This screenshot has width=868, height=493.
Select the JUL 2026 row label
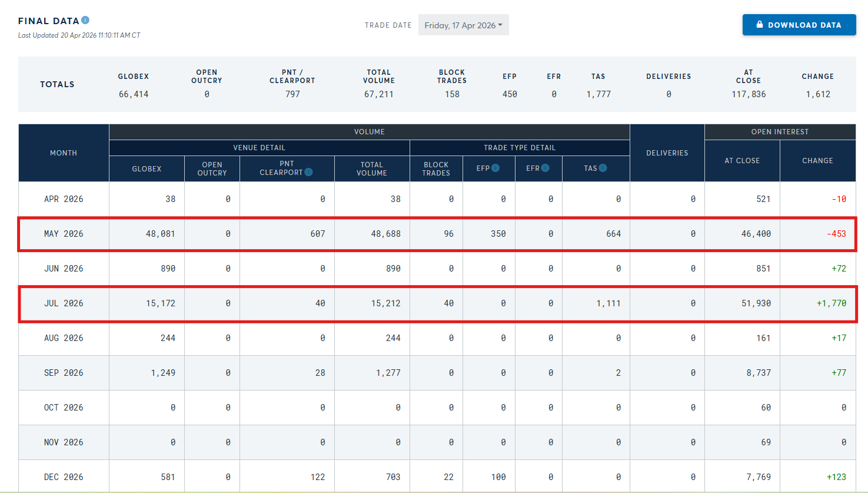64,303
